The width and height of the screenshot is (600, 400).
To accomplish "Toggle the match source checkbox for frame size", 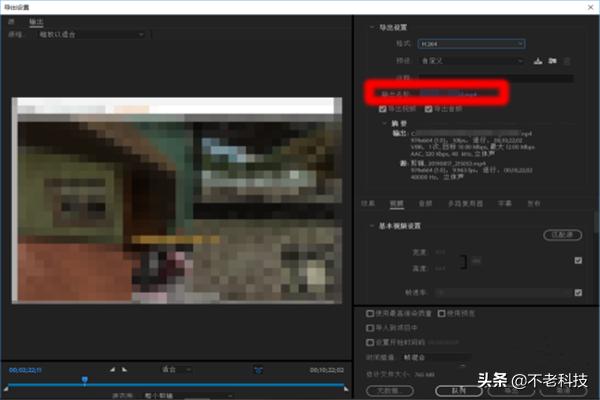I will click(578, 261).
